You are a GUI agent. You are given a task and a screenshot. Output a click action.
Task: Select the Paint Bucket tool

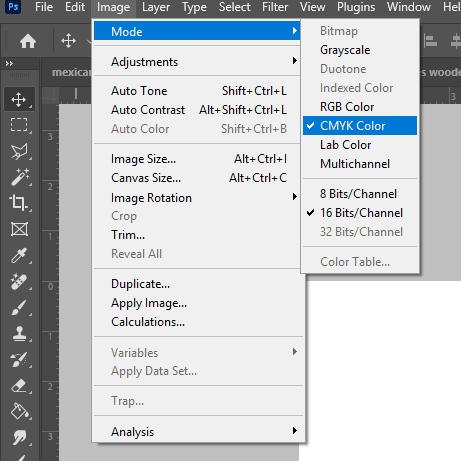click(x=19, y=411)
